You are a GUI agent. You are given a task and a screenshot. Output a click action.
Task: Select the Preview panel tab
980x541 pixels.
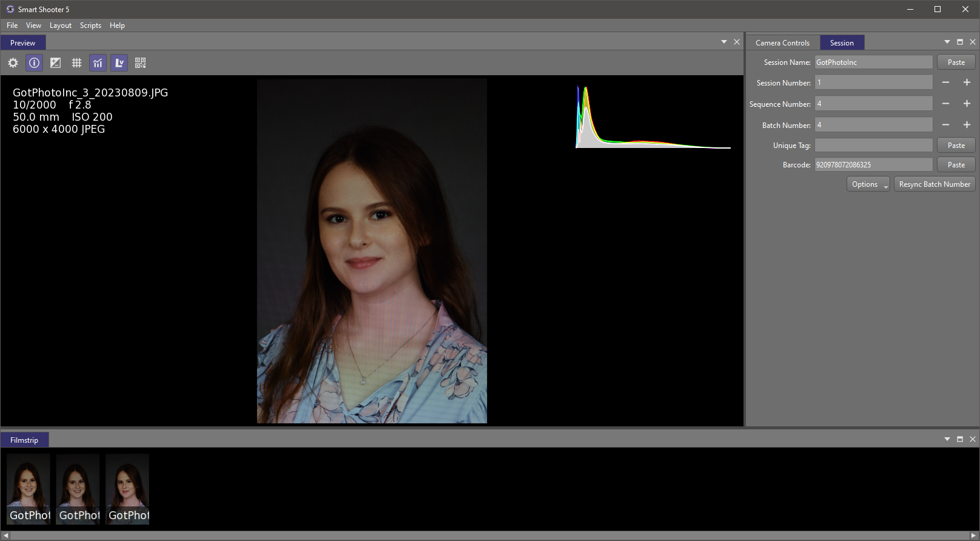pos(22,43)
